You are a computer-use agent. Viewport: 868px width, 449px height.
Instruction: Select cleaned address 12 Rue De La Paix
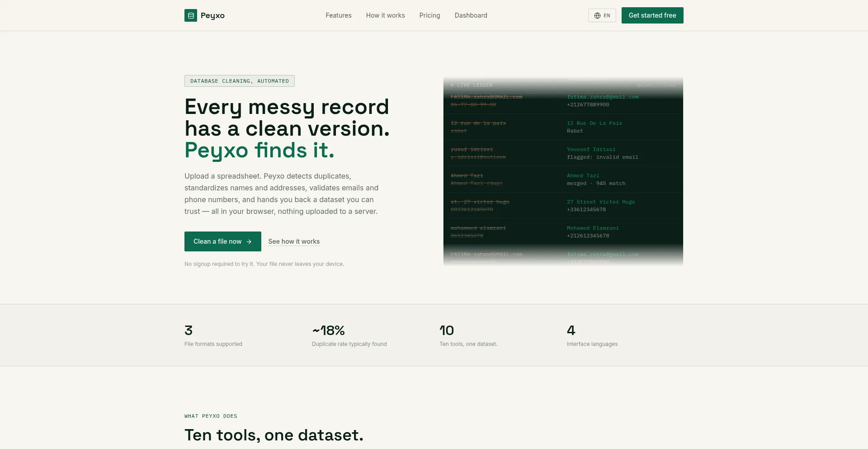click(x=594, y=123)
